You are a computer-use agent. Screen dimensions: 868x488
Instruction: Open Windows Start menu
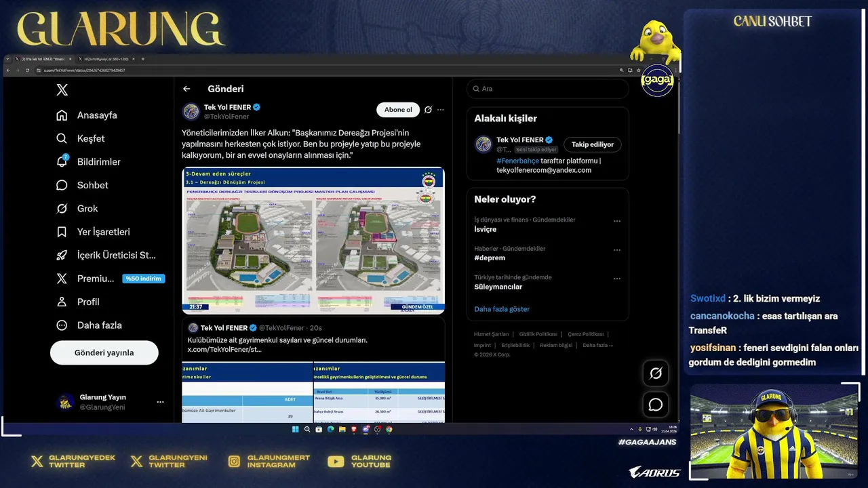click(x=295, y=429)
